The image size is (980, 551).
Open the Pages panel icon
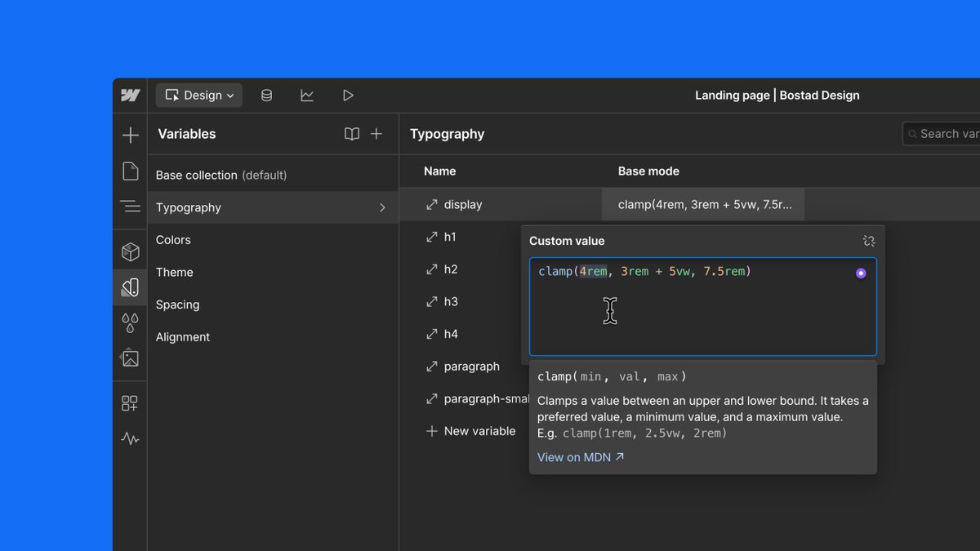(130, 171)
